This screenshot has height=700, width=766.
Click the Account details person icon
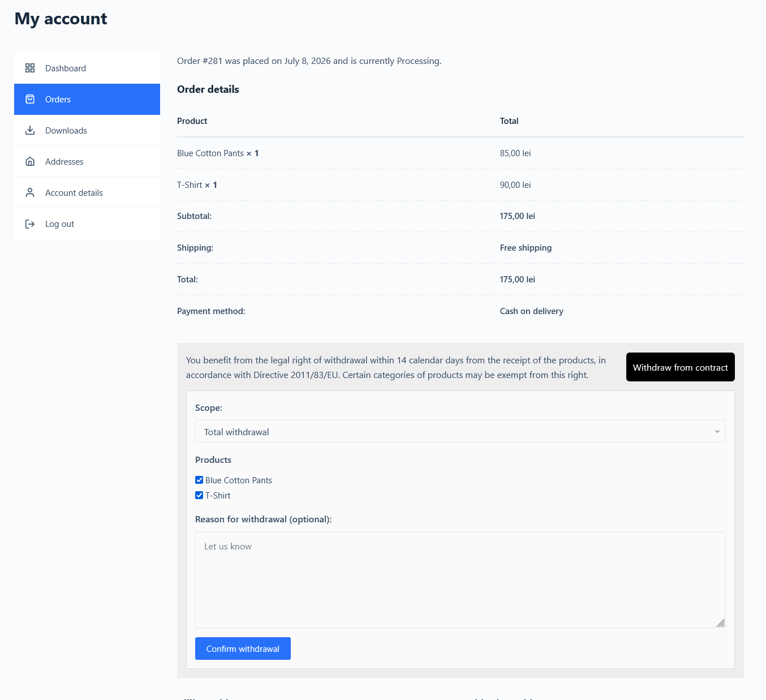[30, 192]
